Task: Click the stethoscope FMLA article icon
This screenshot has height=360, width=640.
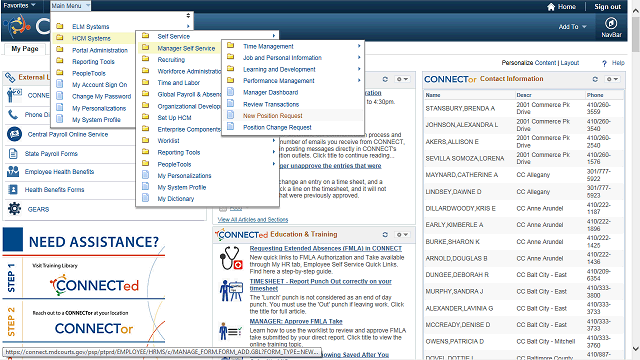Action: point(231,258)
